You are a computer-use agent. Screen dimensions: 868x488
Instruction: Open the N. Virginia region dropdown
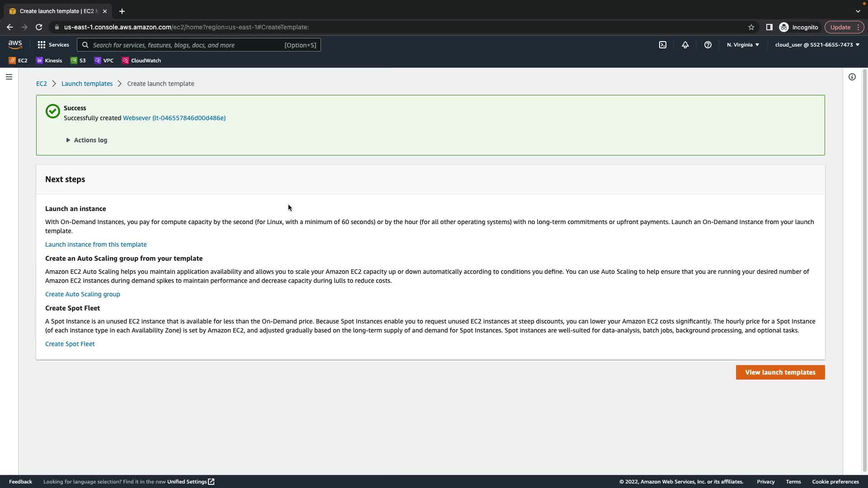[x=743, y=45]
